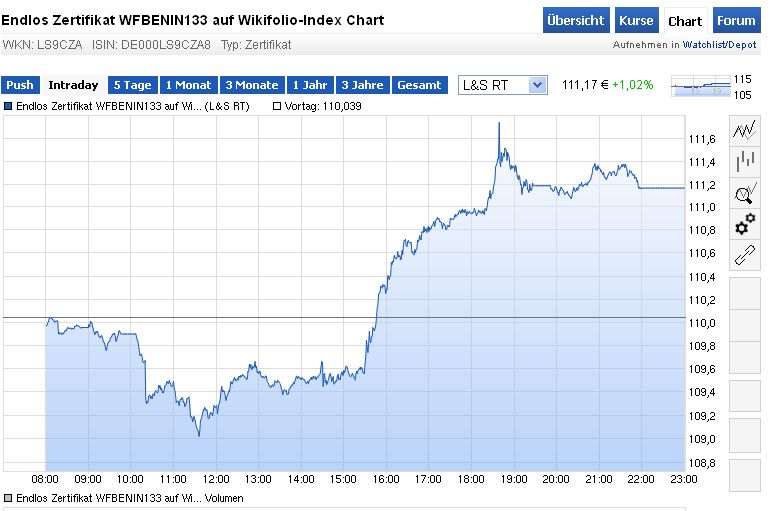Open the Übersicht tab
Image resolution: width=776 pixels, height=511 pixels.
(x=576, y=20)
